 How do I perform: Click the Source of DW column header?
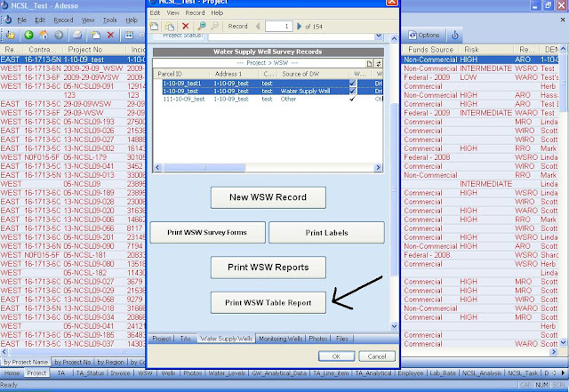pos(314,74)
